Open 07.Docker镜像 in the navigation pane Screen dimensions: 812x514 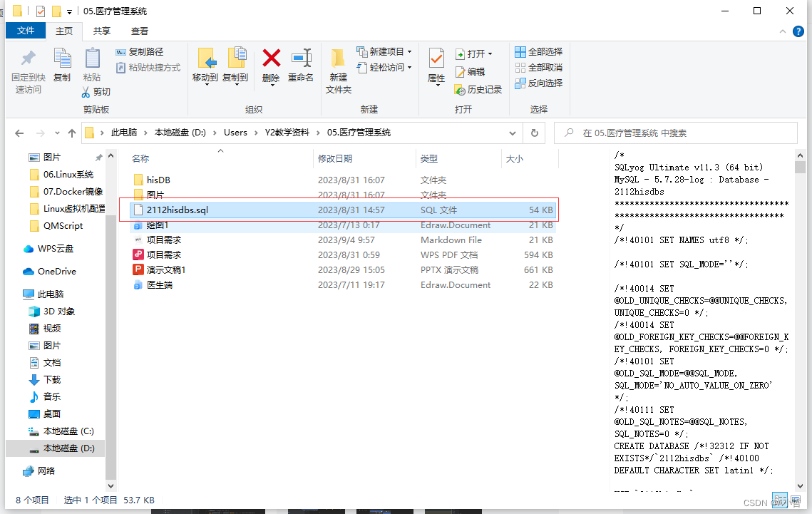66,192
